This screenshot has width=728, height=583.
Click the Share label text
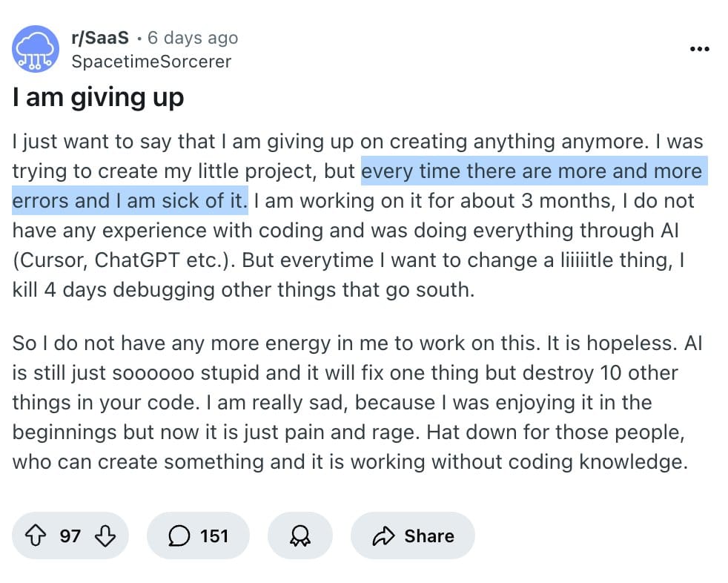point(429,536)
